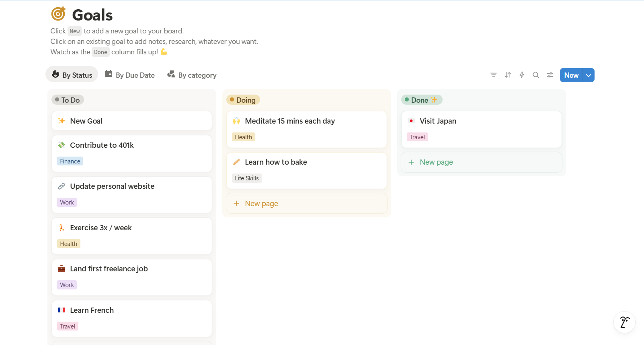
Task: Open the Learn how to bake card
Action: coord(276,162)
